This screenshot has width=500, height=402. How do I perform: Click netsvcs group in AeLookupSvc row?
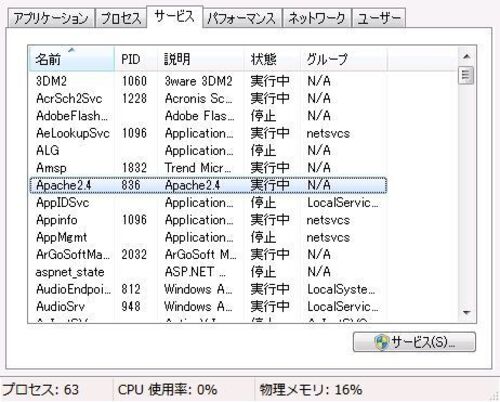(328, 133)
